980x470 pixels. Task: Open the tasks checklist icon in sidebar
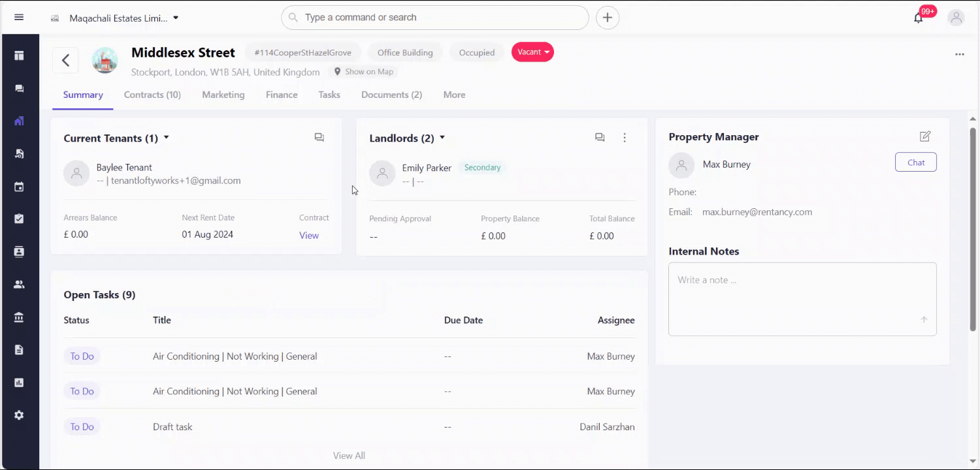pos(19,219)
